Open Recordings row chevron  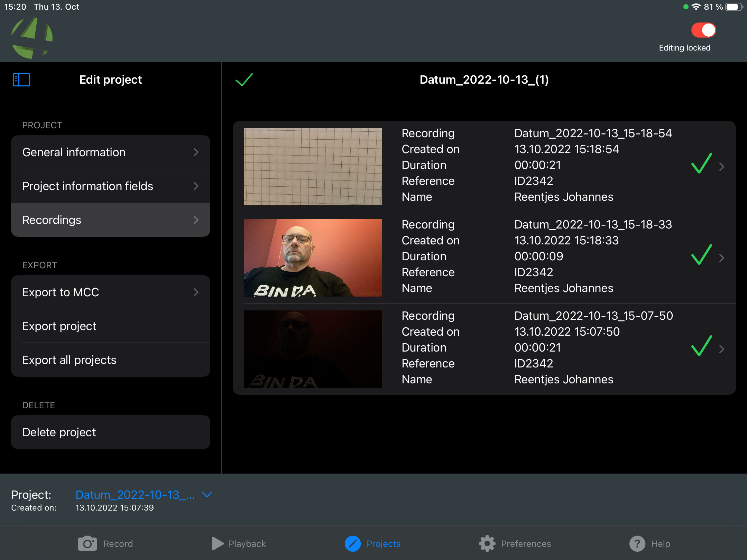(196, 220)
